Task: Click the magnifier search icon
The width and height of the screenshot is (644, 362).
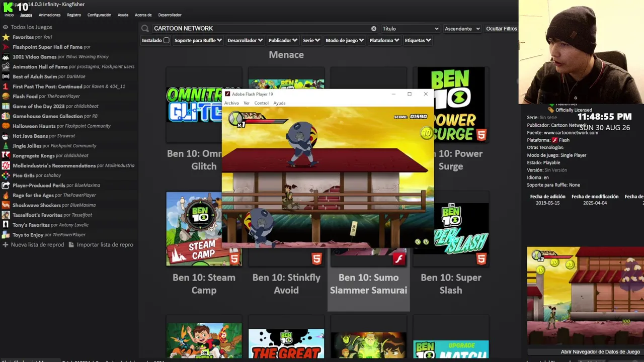Action: pos(145,29)
